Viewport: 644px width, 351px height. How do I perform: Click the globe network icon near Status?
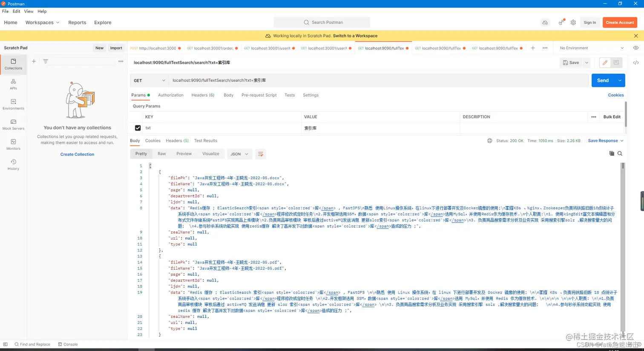[490, 141]
